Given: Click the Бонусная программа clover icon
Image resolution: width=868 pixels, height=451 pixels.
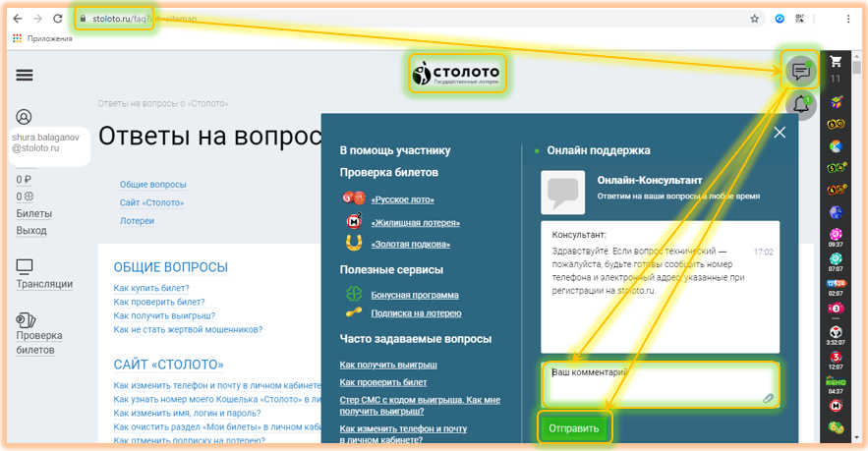Looking at the screenshot, I should pyautogui.click(x=354, y=294).
